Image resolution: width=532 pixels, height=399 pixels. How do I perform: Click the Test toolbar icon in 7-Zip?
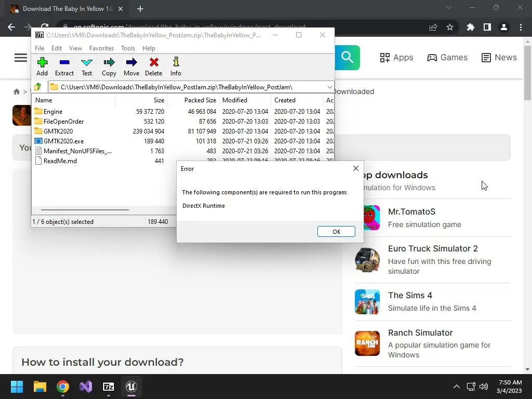point(87,66)
